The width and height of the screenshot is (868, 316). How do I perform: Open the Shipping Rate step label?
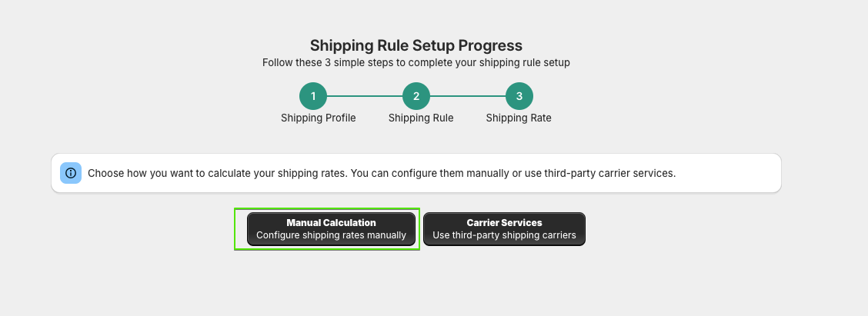tap(519, 118)
